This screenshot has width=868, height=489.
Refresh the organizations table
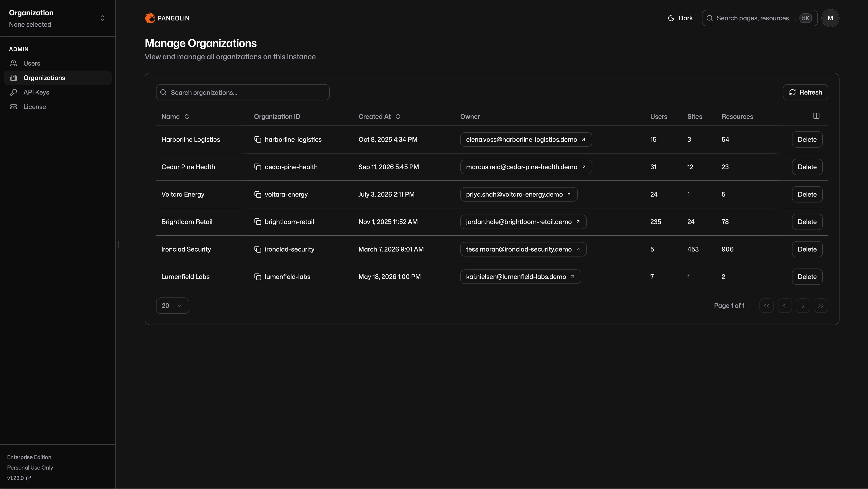coord(805,92)
